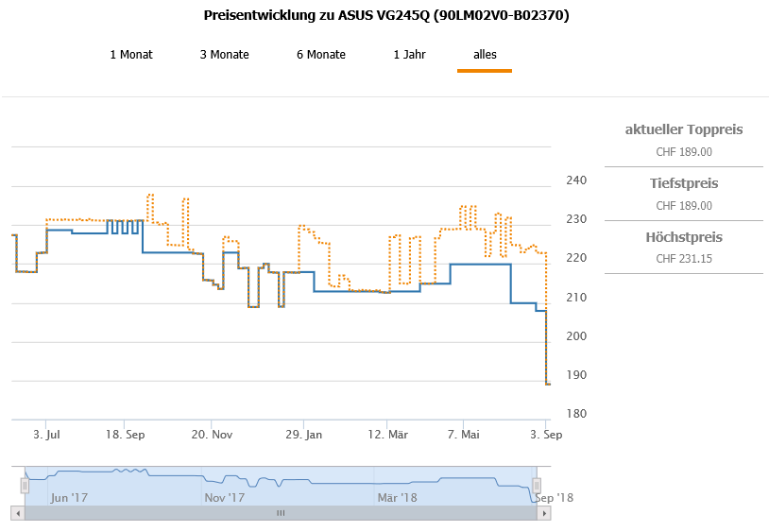Switch to the 3 Monate range

click(x=225, y=55)
